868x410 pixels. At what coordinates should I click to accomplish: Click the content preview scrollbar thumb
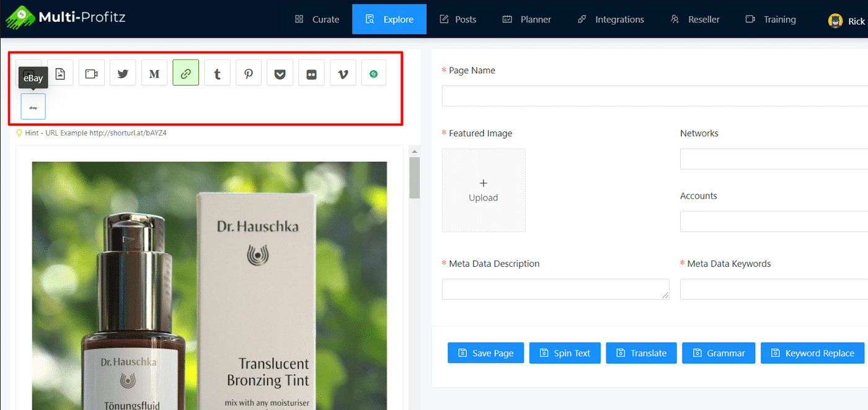point(415,178)
